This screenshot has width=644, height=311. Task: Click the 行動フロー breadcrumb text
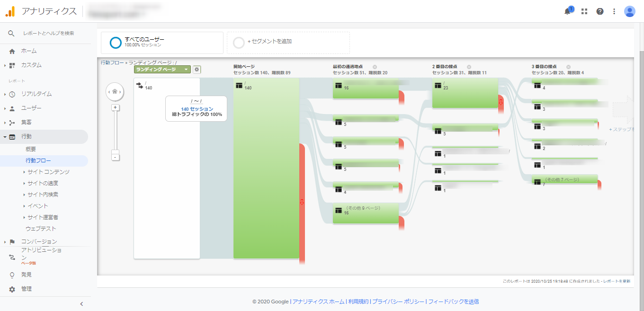[x=112, y=62]
